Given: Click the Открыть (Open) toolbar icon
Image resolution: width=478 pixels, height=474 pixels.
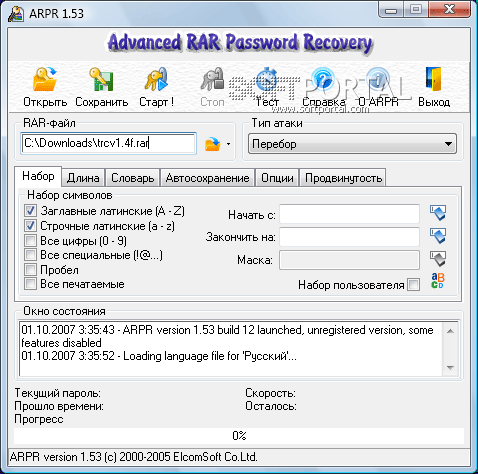Looking at the screenshot, I should tap(45, 79).
